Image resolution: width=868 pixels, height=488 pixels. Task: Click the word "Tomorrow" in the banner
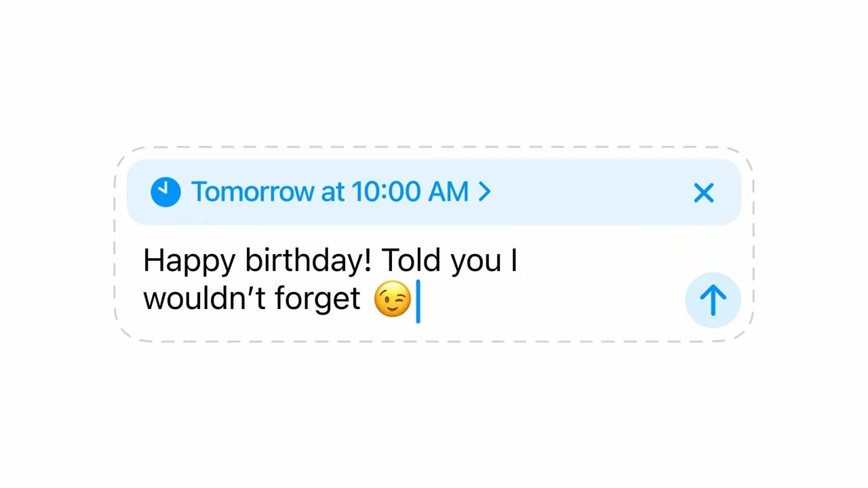[x=252, y=192]
